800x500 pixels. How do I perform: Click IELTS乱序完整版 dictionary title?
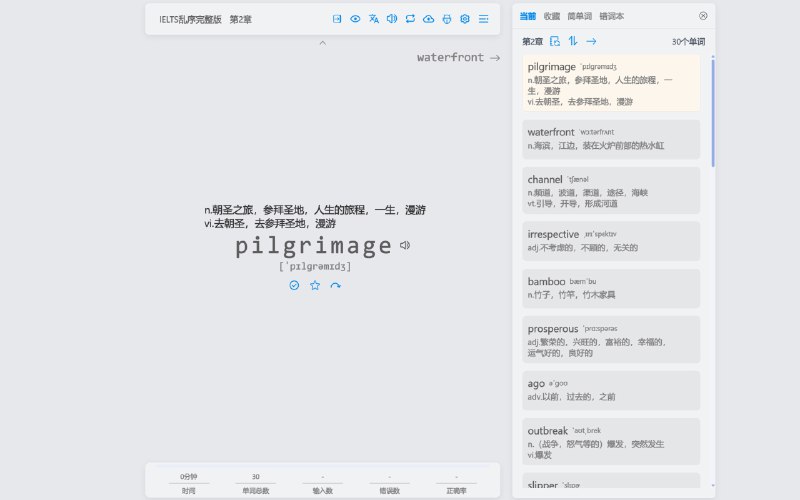[x=190, y=19]
